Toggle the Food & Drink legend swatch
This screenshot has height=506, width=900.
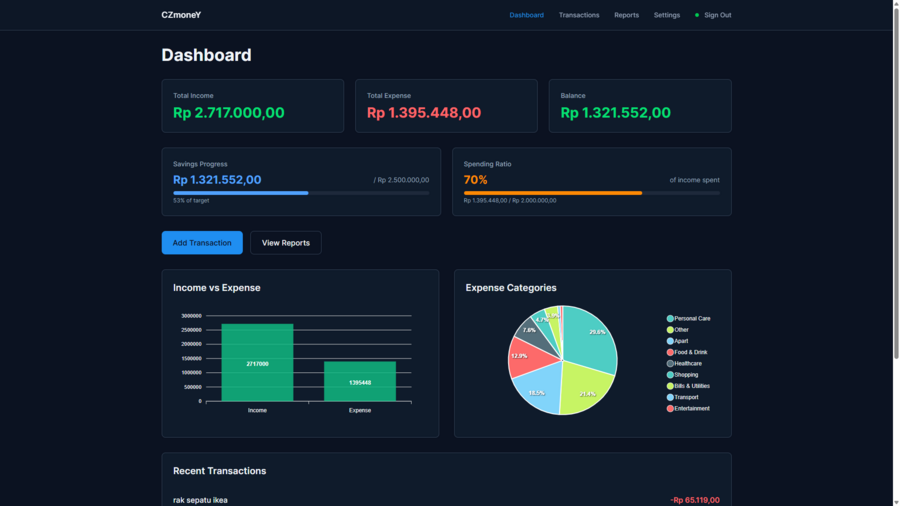[670, 352]
